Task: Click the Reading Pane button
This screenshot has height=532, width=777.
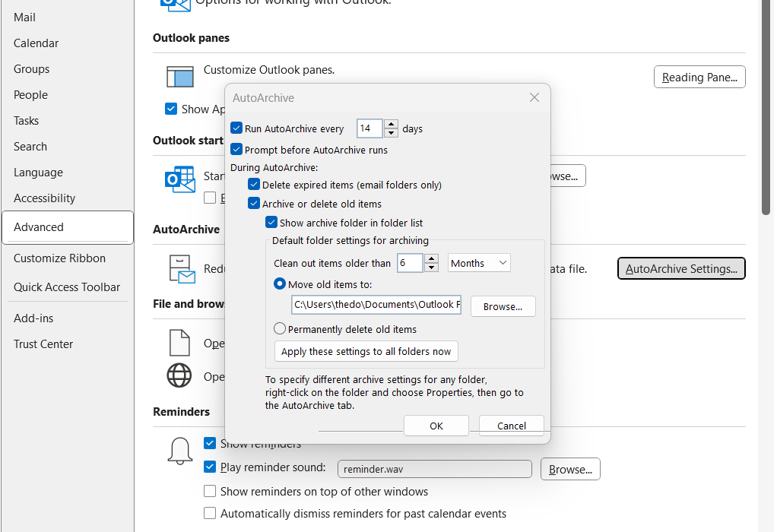Action: click(699, 77)
